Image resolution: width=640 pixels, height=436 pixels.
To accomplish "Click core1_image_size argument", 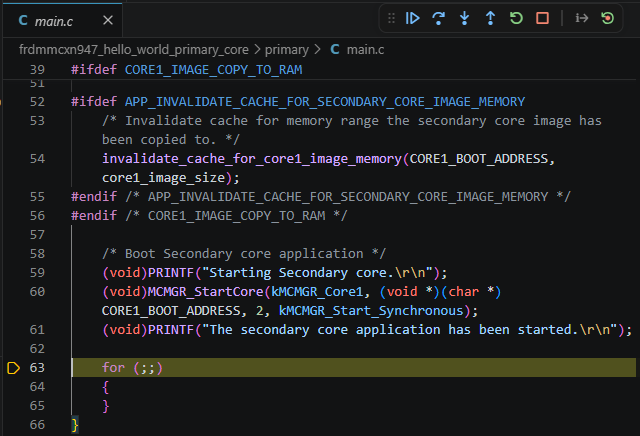I will click(163, 178).
